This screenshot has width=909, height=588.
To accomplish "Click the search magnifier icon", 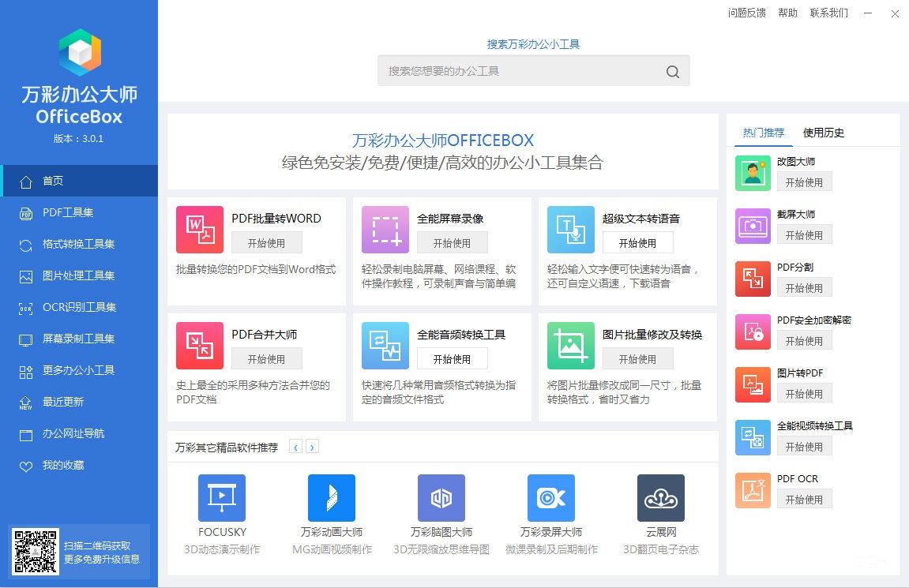I will pyautogui.click(x=672, y=71).
